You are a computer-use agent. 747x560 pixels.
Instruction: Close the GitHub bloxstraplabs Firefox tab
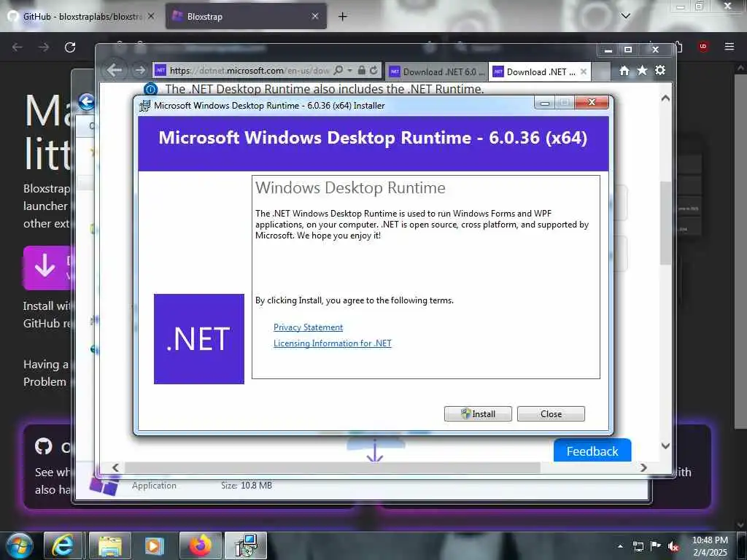151,16
